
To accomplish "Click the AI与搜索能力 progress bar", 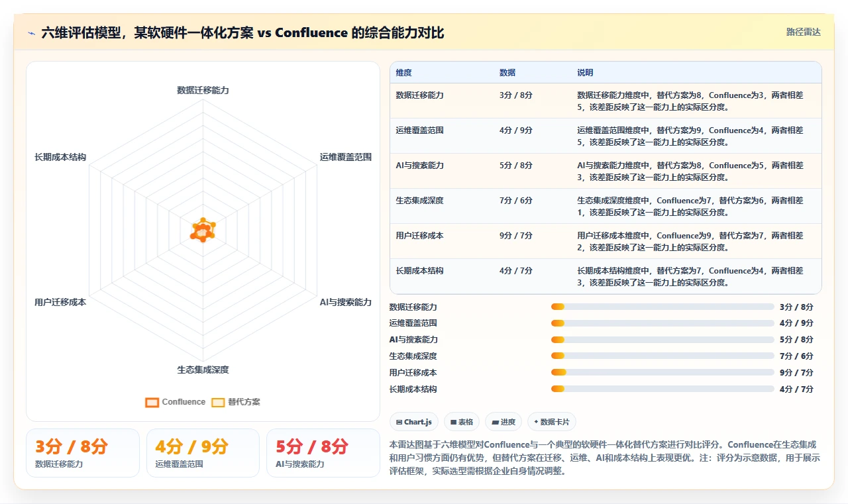I will pos(662,340).
